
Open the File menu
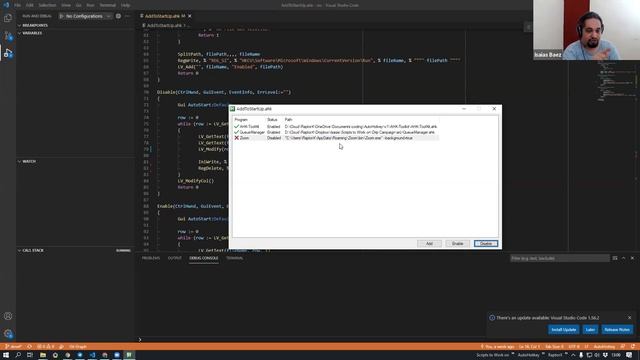click(x=18, y=5)
